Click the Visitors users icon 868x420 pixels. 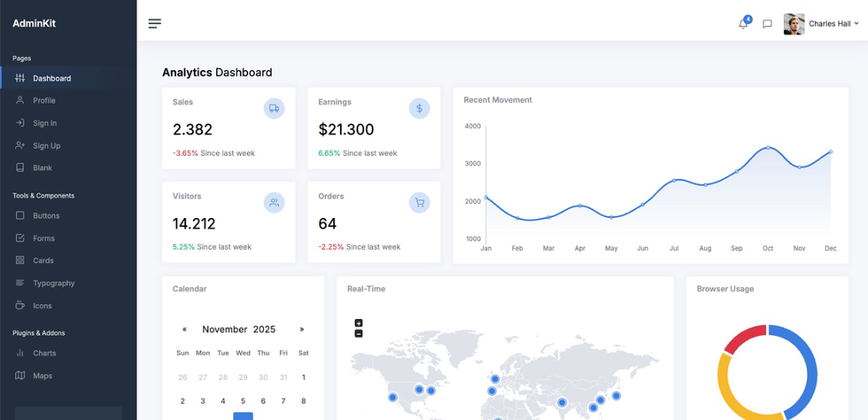(x=274, y=203)
